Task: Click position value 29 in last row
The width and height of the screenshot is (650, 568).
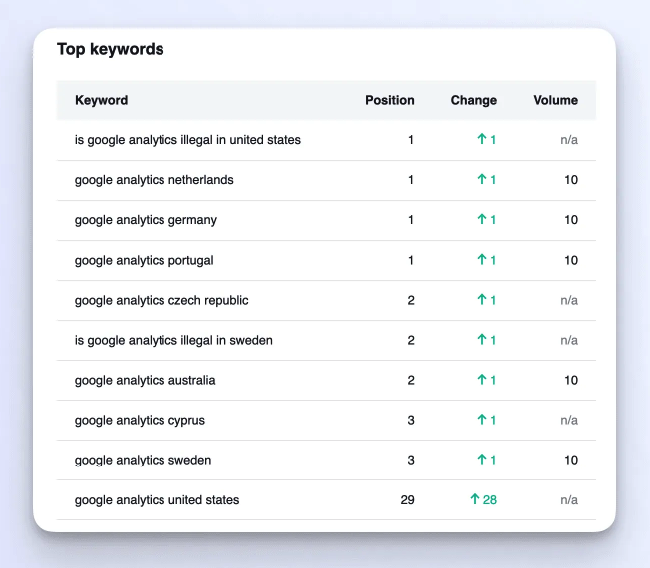Action: tap(407, 500)
